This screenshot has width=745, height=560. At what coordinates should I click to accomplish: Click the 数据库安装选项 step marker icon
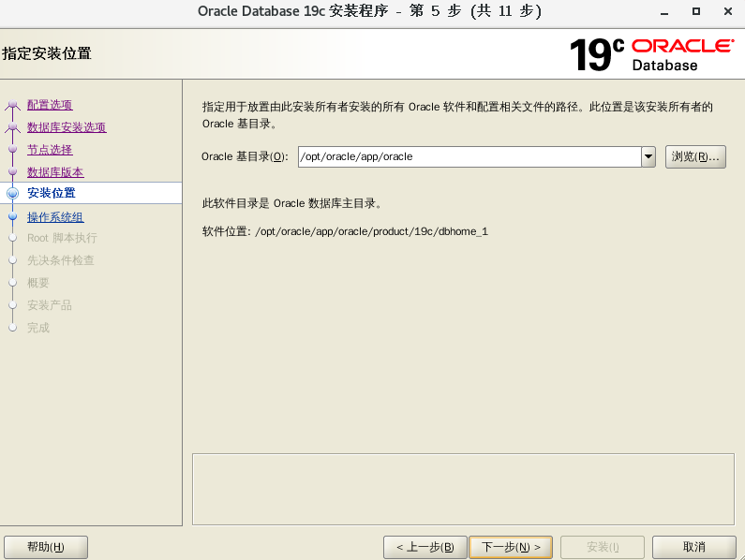coord(13,127)
